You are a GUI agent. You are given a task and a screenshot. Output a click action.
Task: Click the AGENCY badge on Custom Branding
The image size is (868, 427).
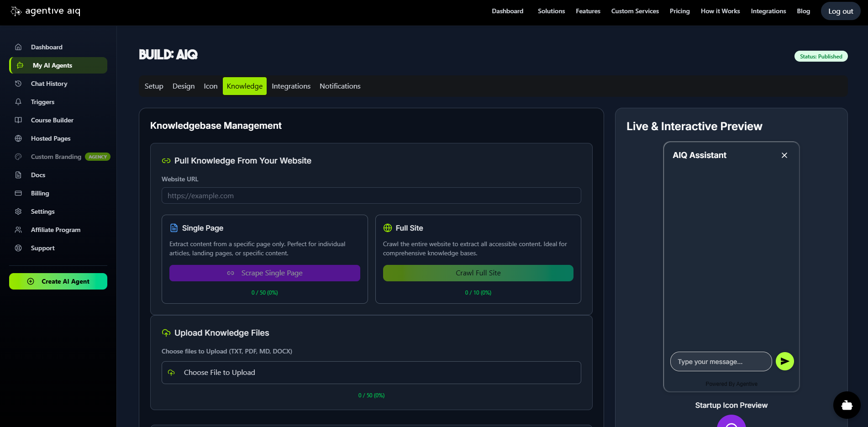pyautogui.click(x=98, y=157)
